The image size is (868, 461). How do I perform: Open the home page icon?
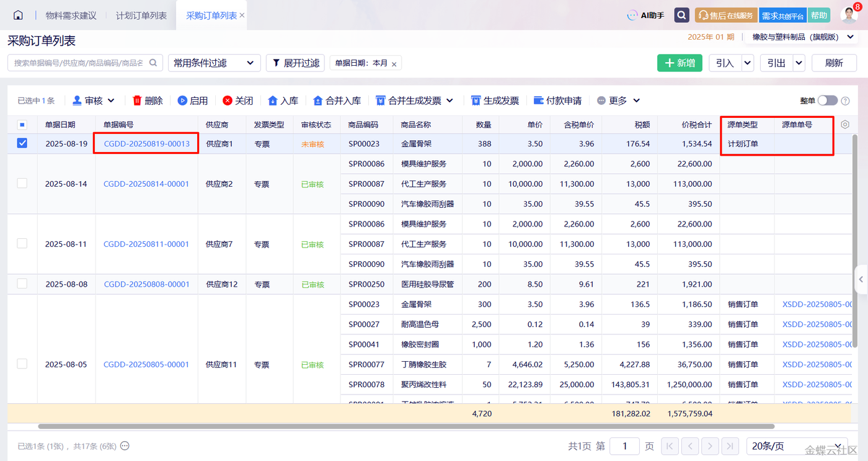pos(18,15)
